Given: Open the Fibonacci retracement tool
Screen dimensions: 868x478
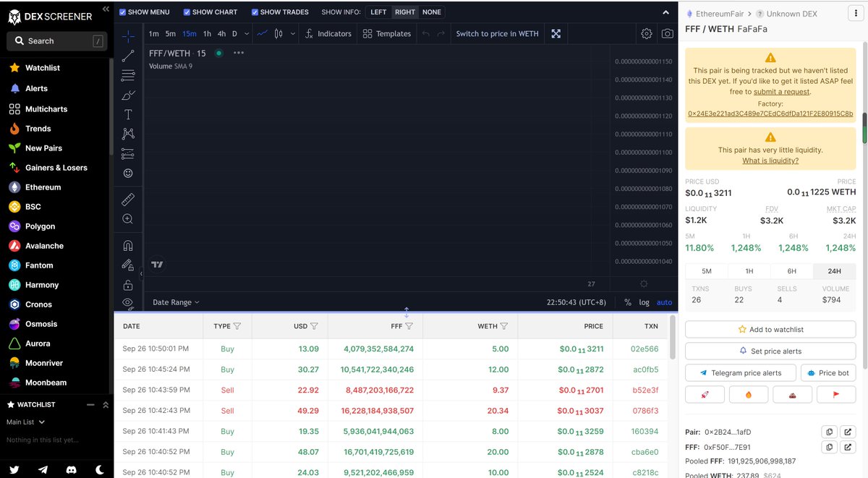Looking at the screenshot, I should click(128, 75).
